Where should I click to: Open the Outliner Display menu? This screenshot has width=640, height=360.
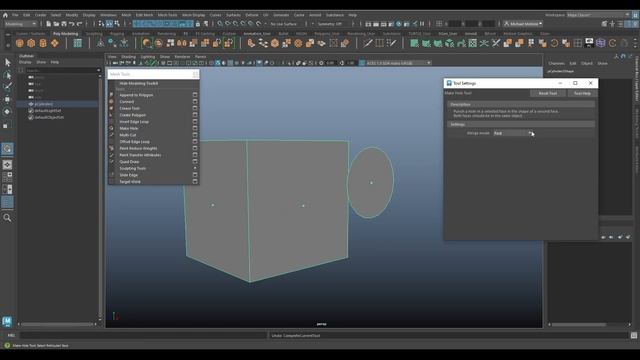[x=25, y=62]
